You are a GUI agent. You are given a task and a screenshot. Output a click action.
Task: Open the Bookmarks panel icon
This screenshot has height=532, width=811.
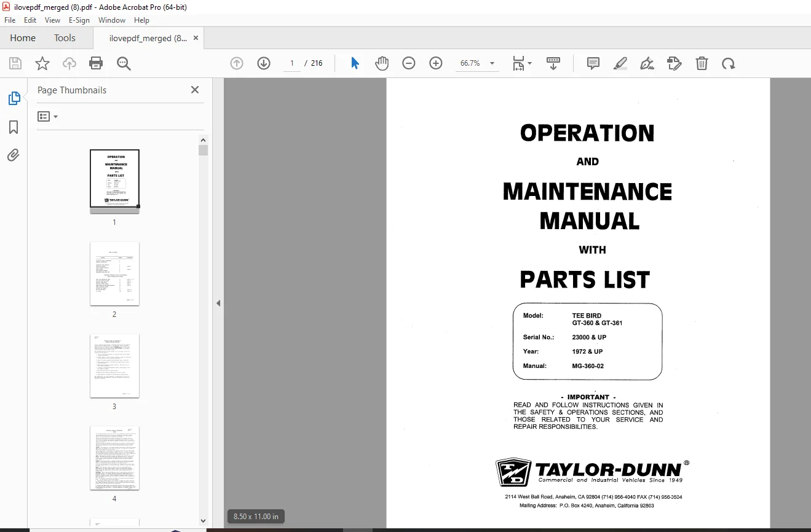14,127
